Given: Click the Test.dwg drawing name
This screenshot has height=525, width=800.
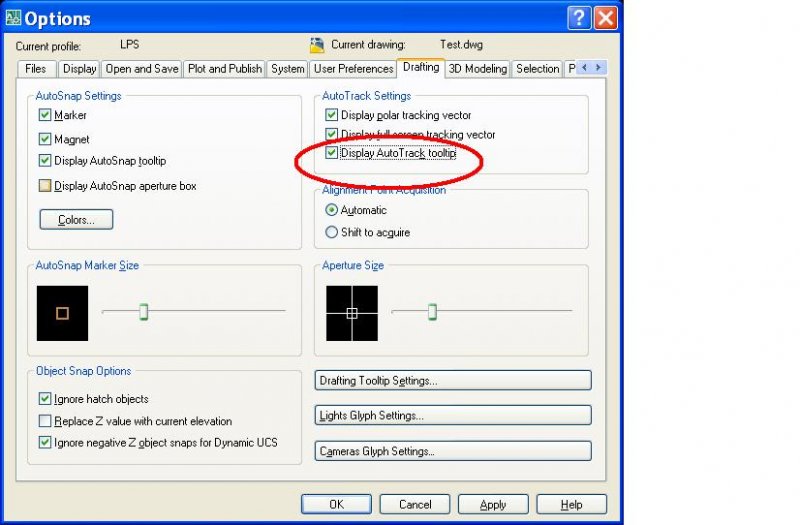Looking at the screenshot, I should [x=461, y=44].
